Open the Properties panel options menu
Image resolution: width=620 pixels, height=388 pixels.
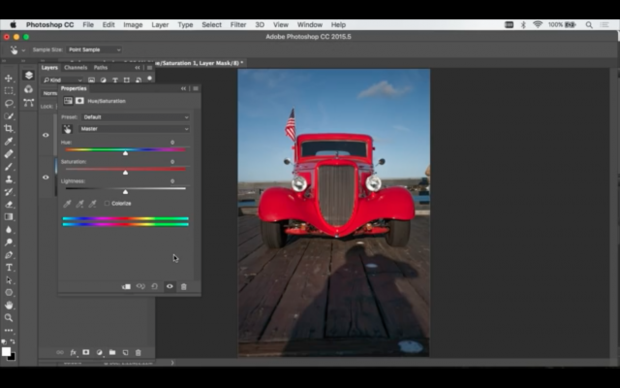pos(196,89)
